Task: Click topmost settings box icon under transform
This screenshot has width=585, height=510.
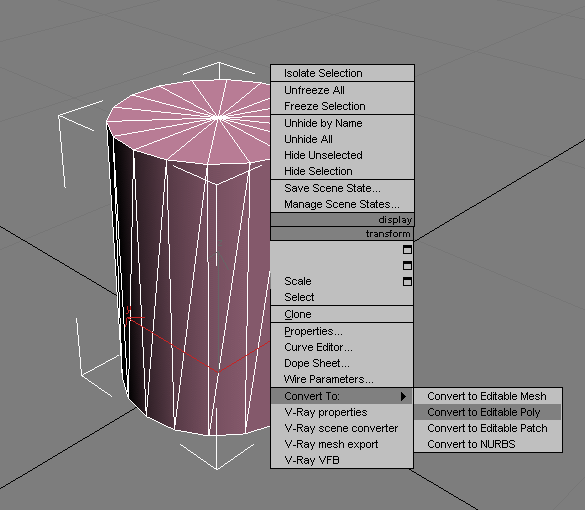Action: click(x=407, y=249)
